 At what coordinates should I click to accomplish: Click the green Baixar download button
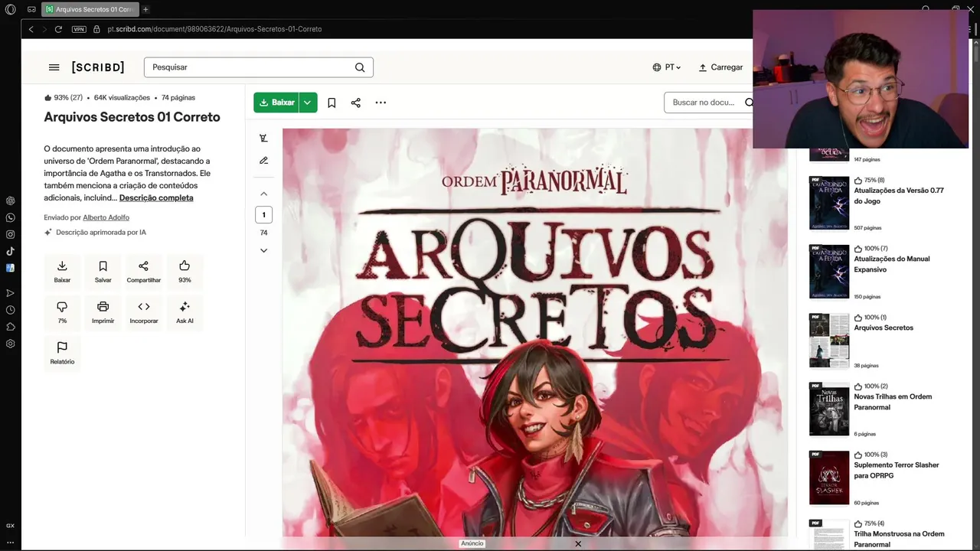pos(276,103)
